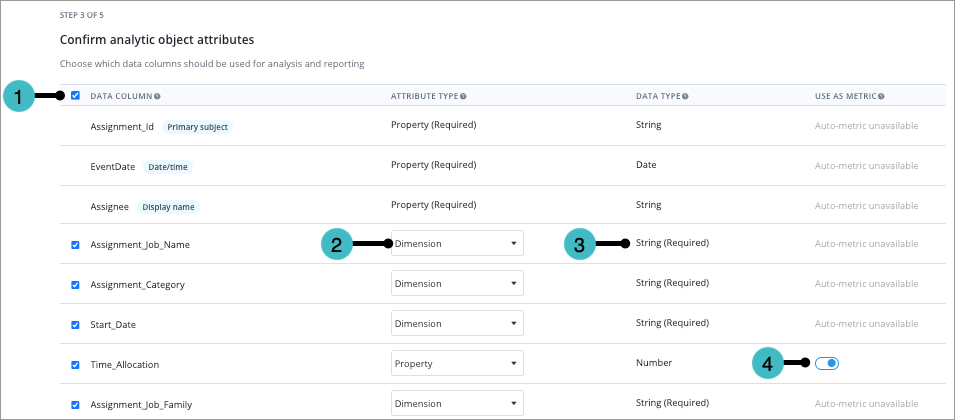Uncheck the Assignment_Category checkbox
This screenshot has height=420, width=955.
coord(75,284)
